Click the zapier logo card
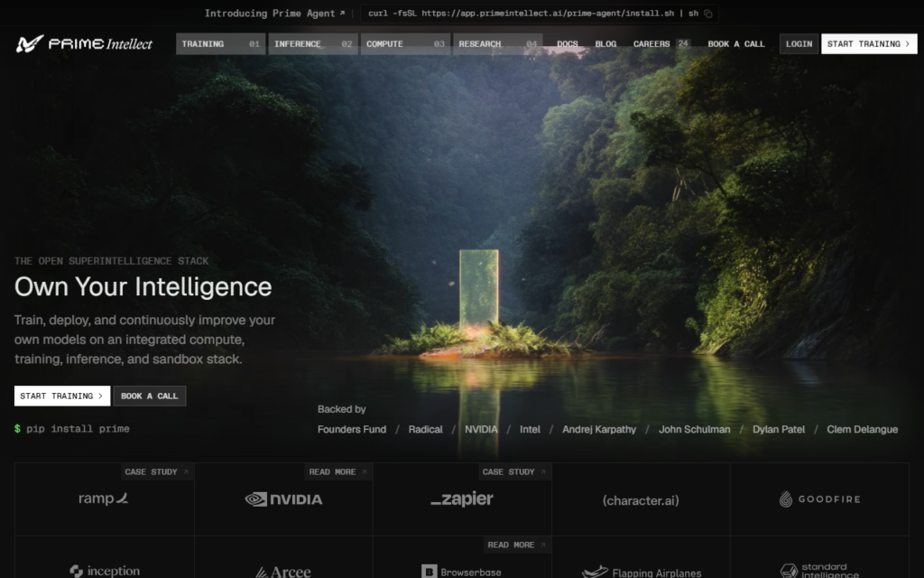924x578 pixels. point(462,499)
